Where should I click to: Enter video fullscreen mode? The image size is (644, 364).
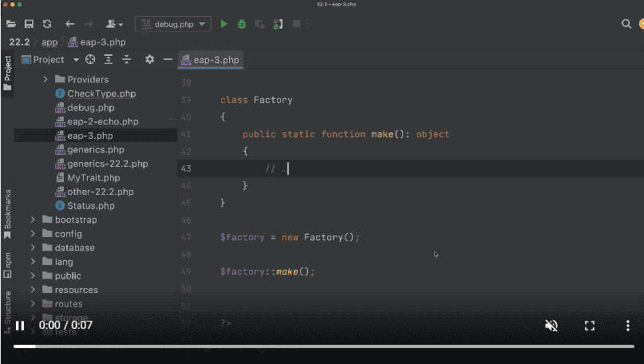[x=590, y=326]
